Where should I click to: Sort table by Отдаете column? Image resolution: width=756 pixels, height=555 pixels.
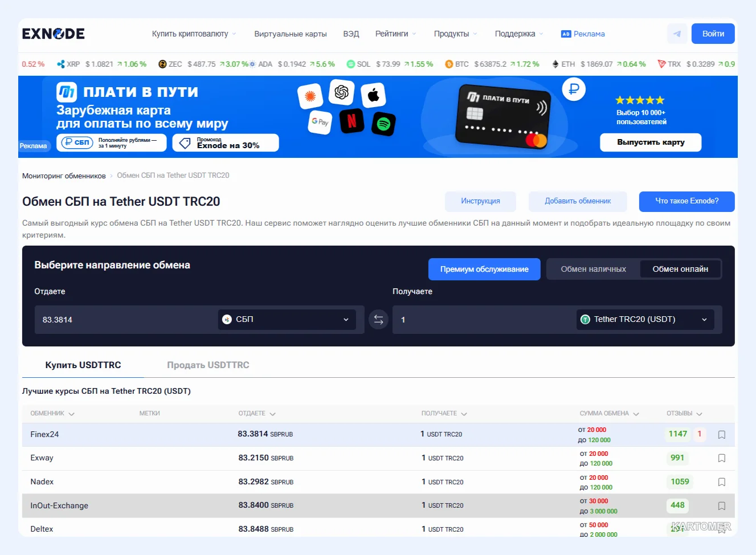[257, 414]
